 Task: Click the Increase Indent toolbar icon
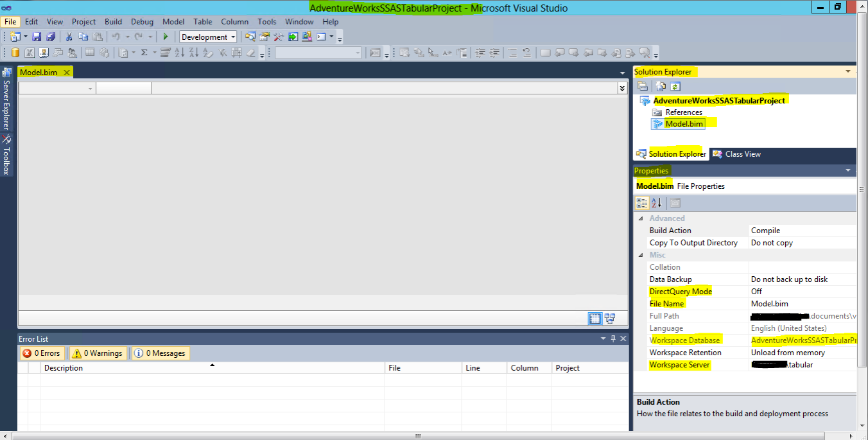tap(494, 53)
